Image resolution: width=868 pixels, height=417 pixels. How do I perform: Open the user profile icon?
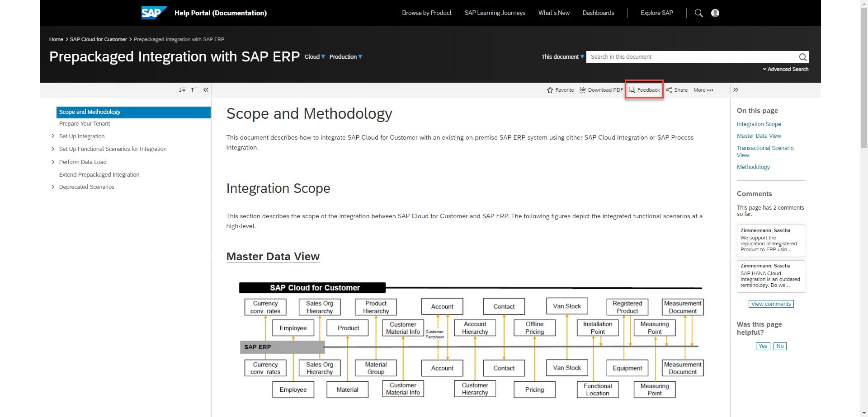(x=715, y=13)
